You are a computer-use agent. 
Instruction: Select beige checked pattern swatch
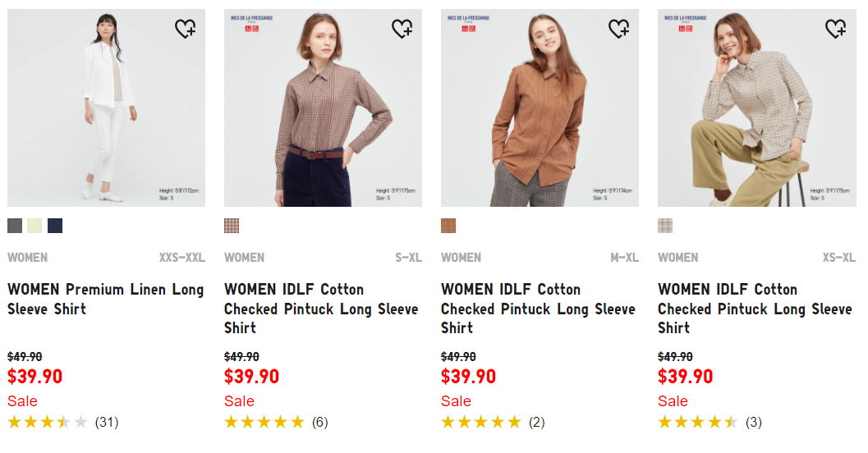(x=665, y=226)
